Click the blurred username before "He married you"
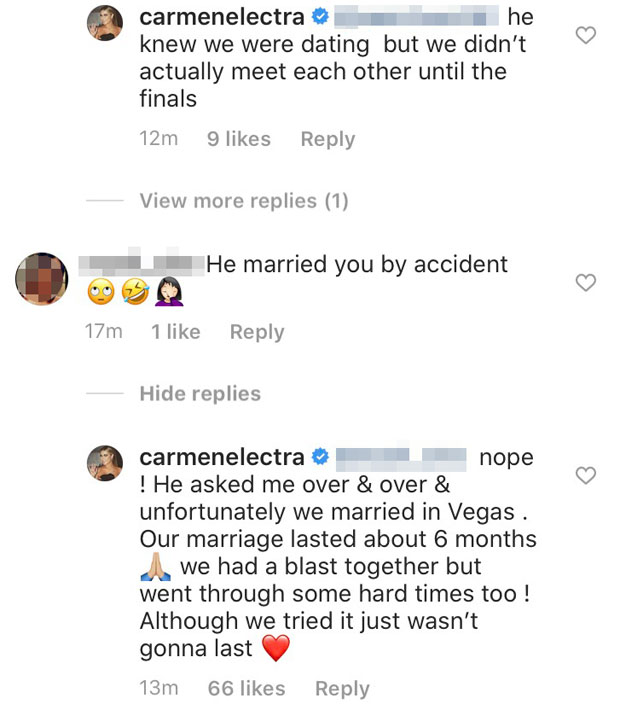 tap(140, 265)
